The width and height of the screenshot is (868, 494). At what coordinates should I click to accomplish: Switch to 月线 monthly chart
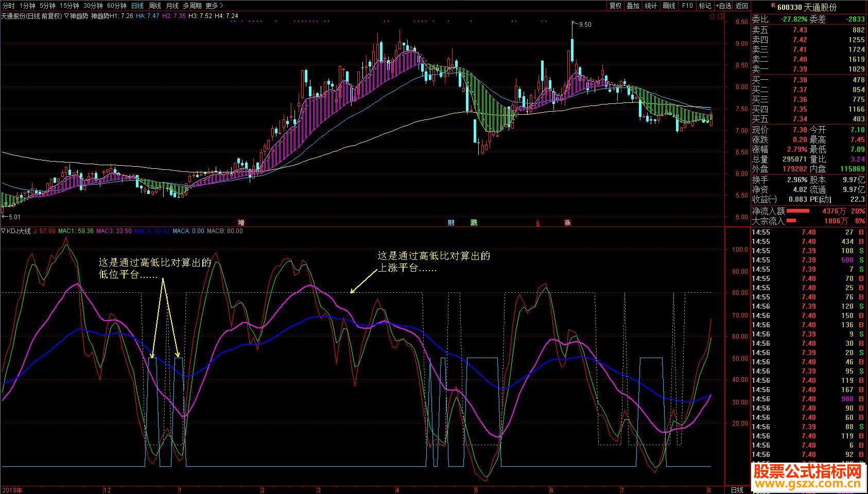tap(172, 6)
